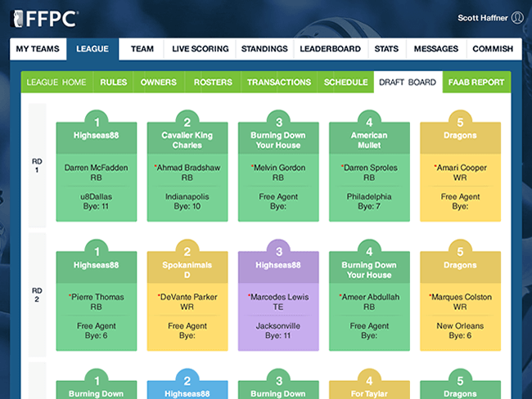
Task: Select the DeVante Parker player name
Action: [x=188, y=297]
